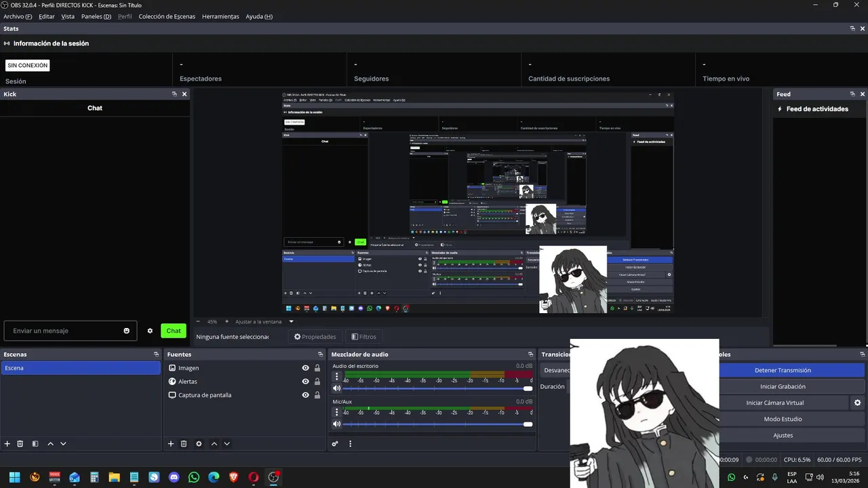Click Modo Estudio button
The image size is (868, 488).
pos(783,419)
